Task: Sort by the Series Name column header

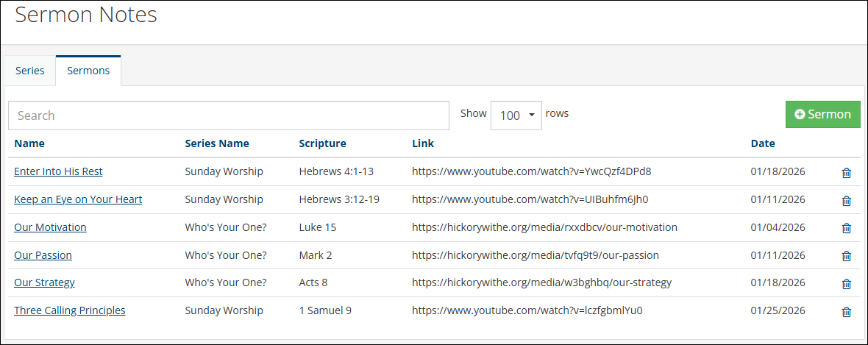Action: [x=216, y=143]
